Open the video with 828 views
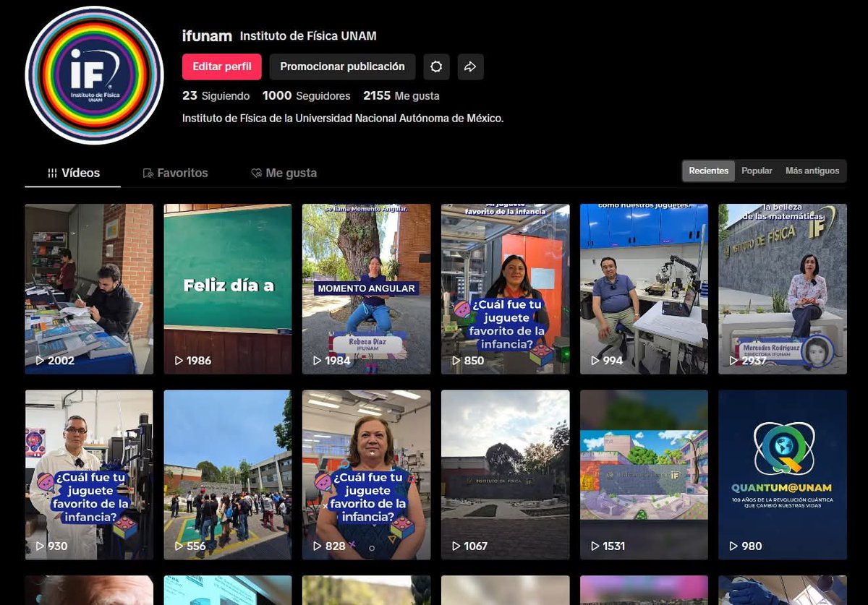 pos(366,475)
